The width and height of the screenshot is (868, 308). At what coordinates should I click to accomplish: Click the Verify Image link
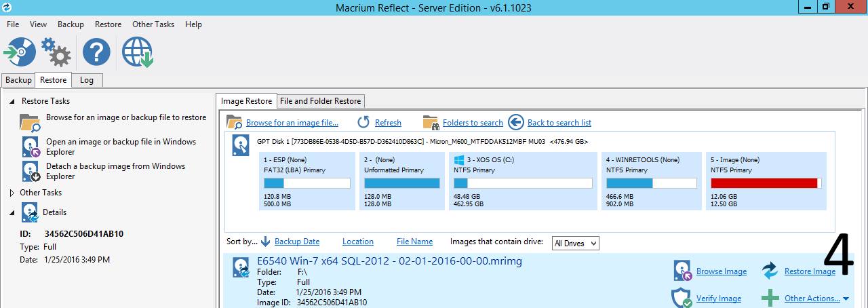click(x=719, y=299)
